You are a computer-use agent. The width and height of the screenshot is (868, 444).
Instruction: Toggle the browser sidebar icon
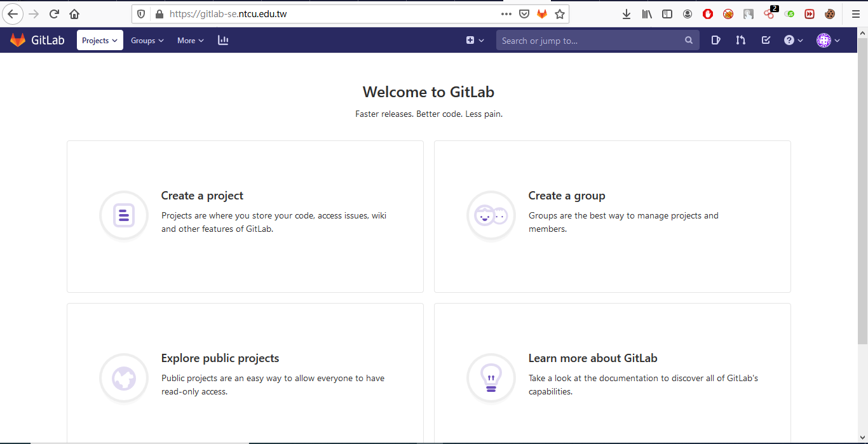[x=667, y=14]
